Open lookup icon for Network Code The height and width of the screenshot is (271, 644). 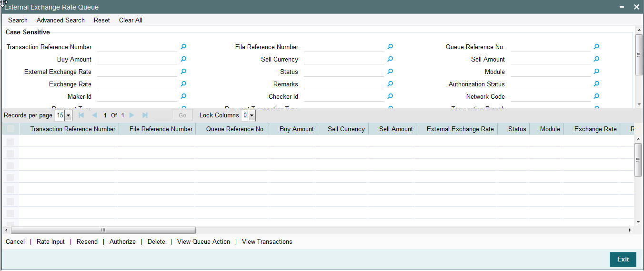(x=596, y=96)
